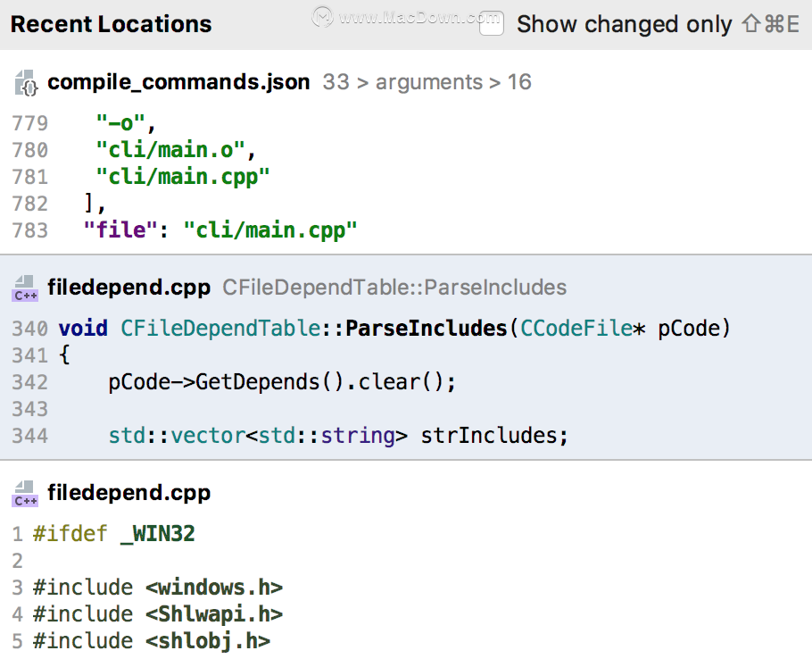Image resolution: width=812 pixels, height=659 pixels.
Task: Click the compile_commands.json file icon
Action: 25,83
